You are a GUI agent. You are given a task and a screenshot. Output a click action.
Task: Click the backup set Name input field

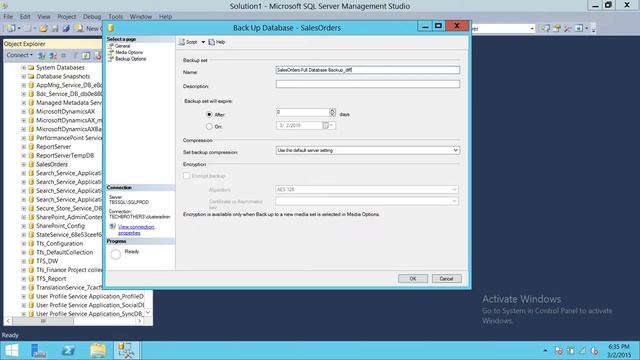[x=368, y=70]
